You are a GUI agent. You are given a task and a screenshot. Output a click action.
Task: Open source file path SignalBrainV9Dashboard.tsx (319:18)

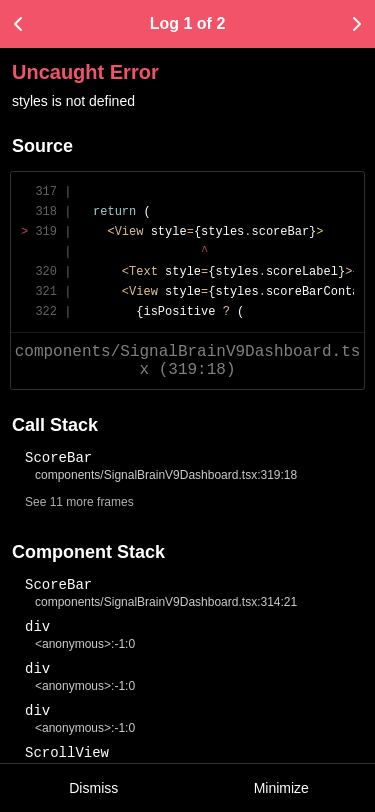tap(188, 360)
